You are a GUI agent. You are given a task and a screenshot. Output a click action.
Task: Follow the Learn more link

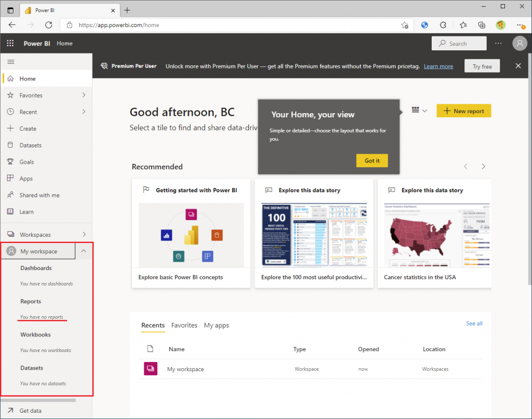pos(438,66)
